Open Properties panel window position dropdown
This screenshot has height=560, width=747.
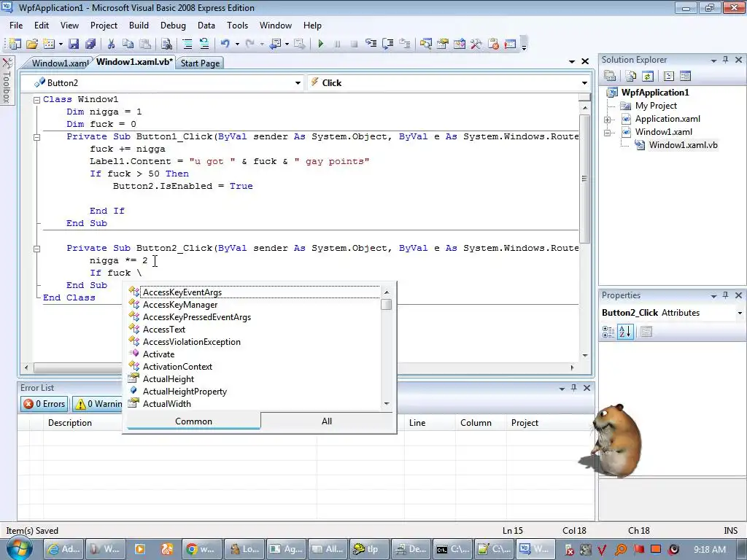tap(713, 296)
